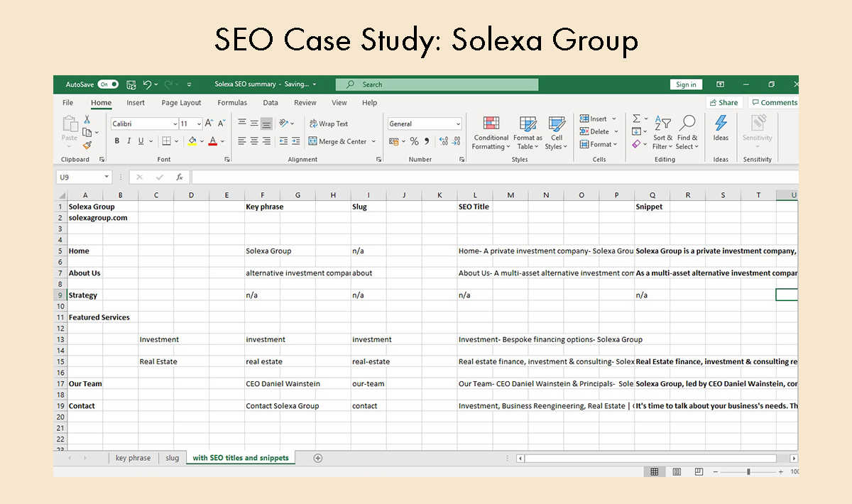Click the Share button

(723, 102)
